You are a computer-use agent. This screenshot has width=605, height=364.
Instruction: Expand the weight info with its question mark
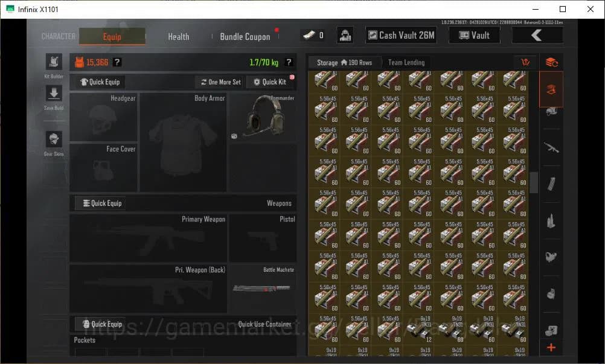coord(288,62)
